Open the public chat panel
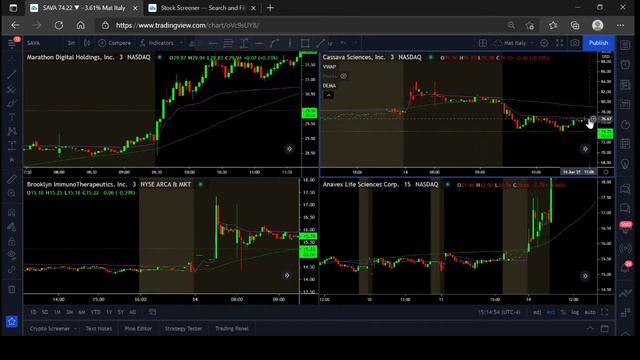 pos(625,189)
